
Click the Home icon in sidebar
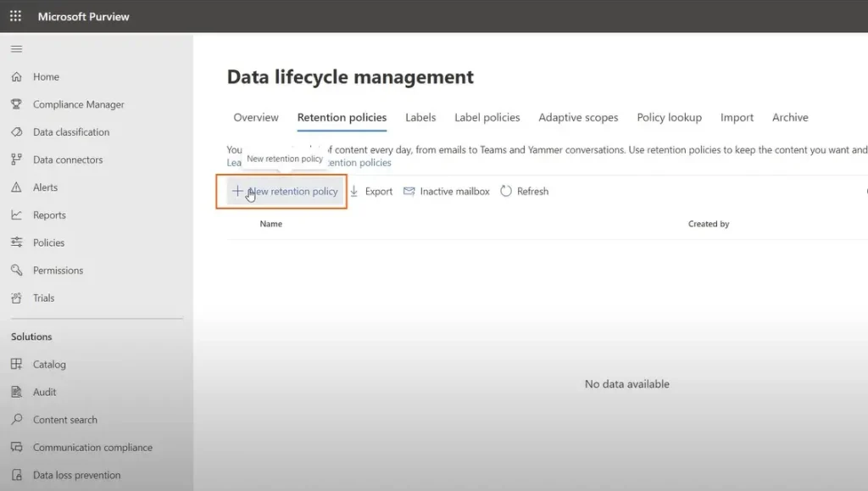[x=16, y=77]
